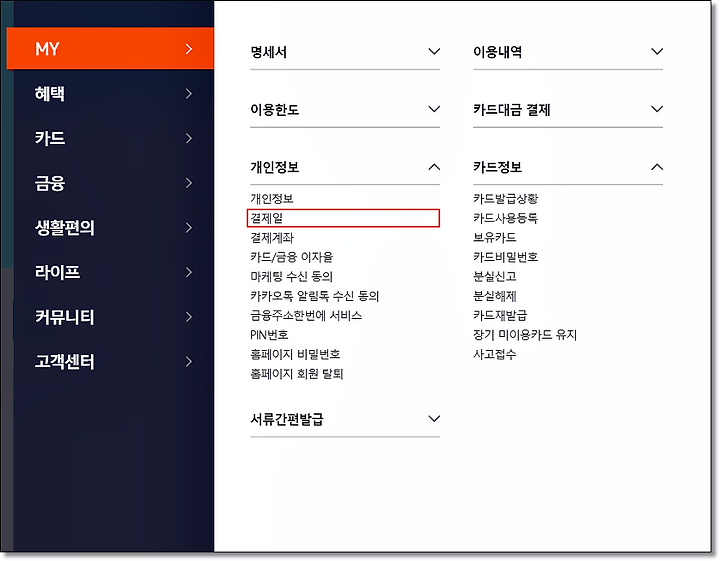
Task: Open the 카드발급상황 link
Action: point(506,199)
